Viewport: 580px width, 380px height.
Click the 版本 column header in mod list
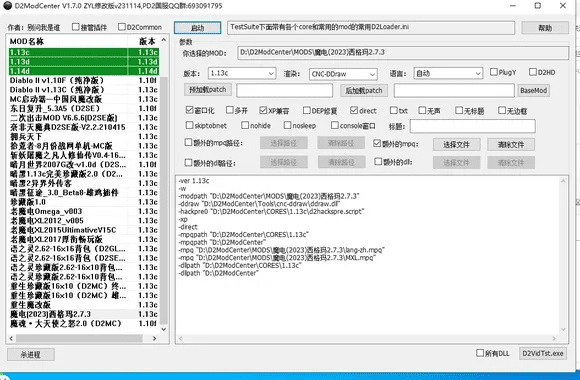pyautogui.click(x=144, y=41)
